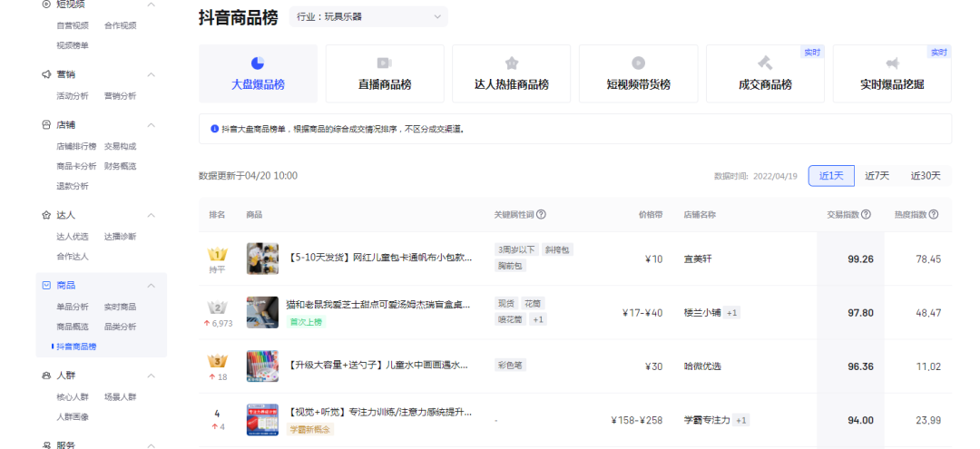Click the 店铺 shop icon in sidebar

46,125
